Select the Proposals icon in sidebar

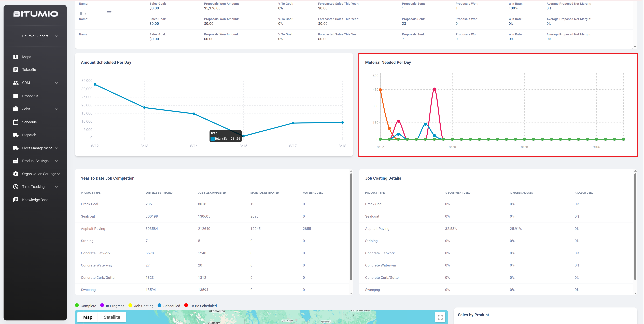tap(16, 96)
